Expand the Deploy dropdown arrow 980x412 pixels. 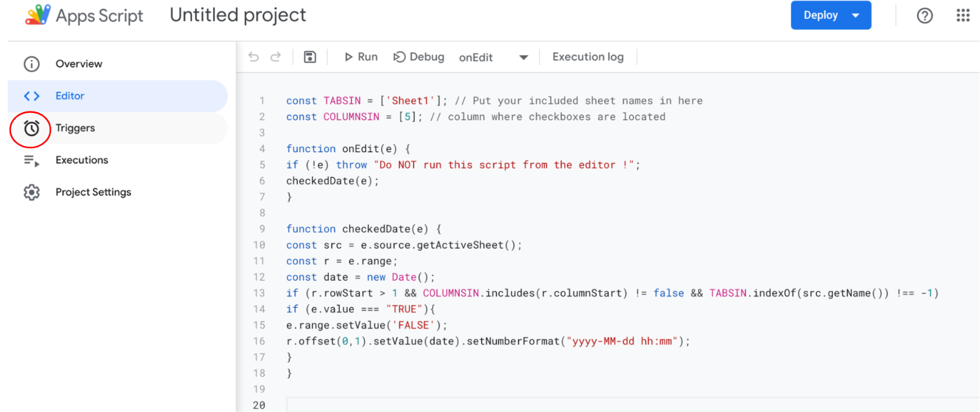pos(855,15)
